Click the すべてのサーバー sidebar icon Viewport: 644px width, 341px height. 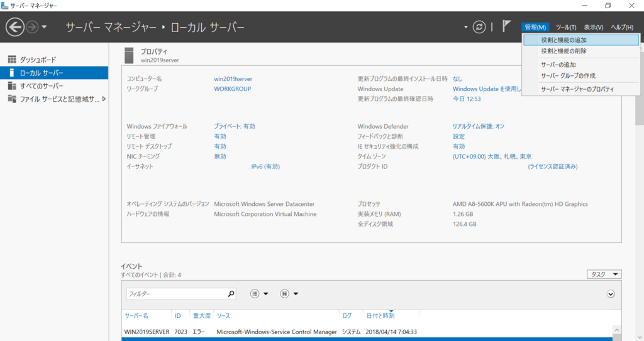12,86
